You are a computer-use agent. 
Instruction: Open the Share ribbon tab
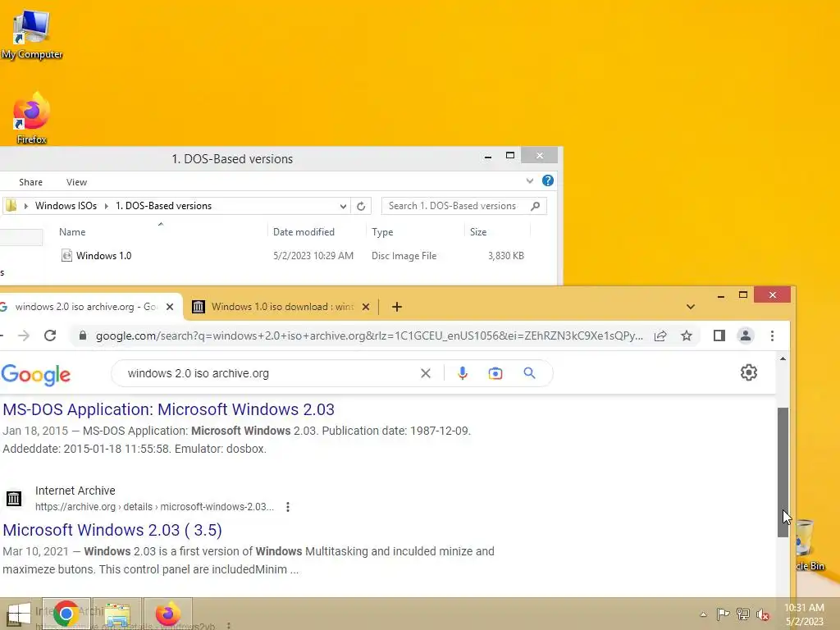[x=30, y=182]
